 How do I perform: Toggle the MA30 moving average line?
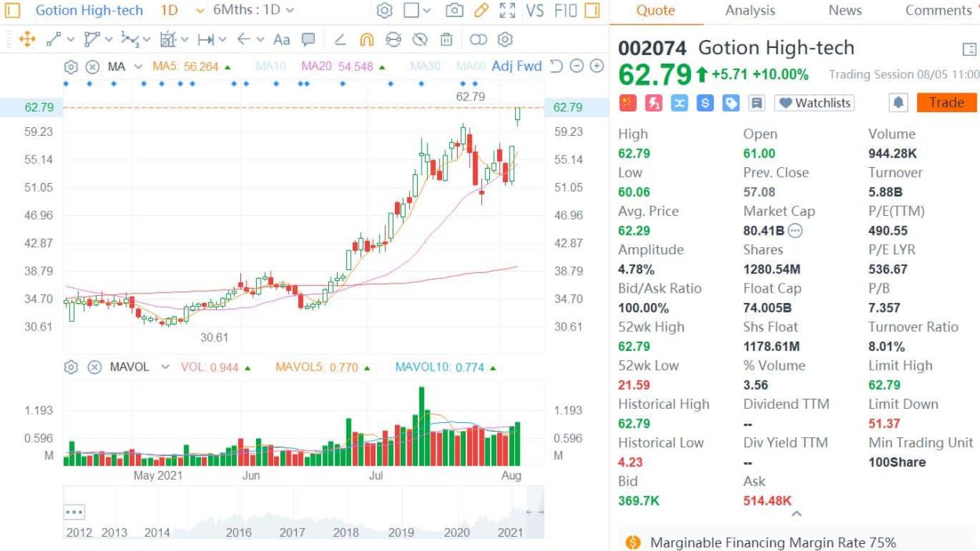click(x=425, y=67)
